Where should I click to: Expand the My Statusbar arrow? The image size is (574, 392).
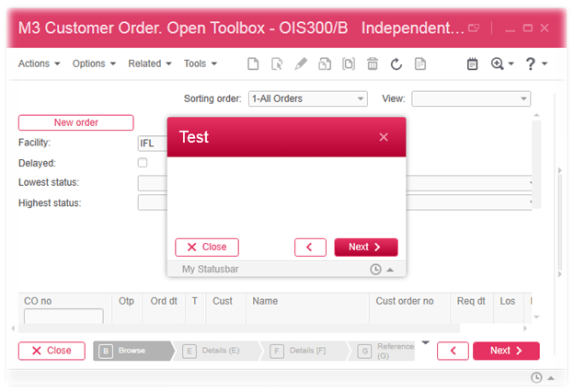click(390, 270)
